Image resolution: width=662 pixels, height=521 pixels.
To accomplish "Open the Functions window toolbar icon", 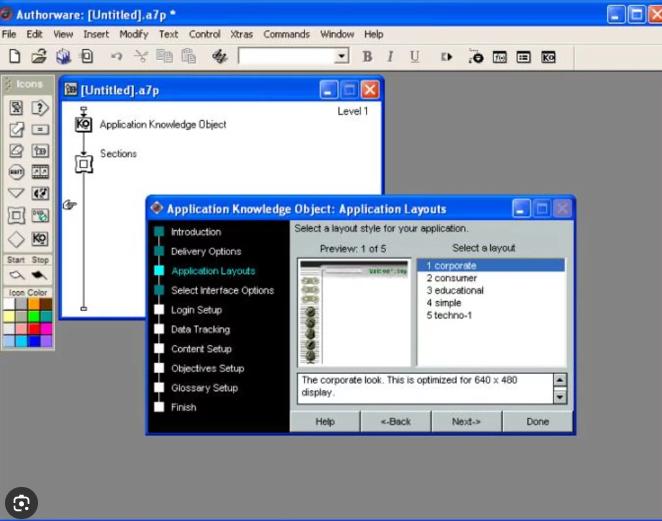I will click(x=499, y=57).
